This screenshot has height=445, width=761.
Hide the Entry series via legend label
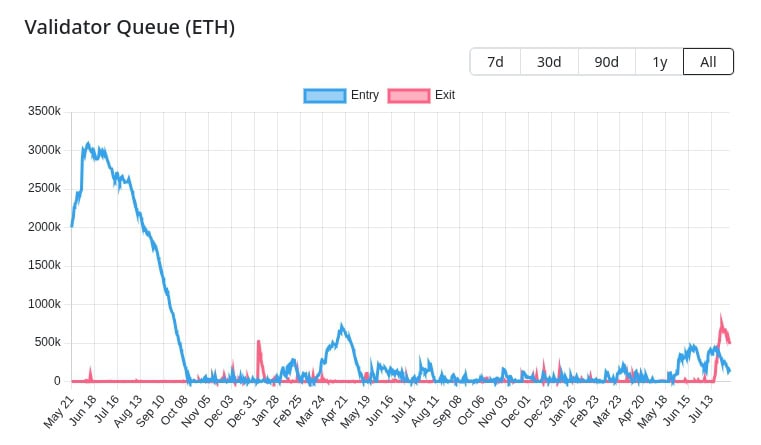click(365, 95)
